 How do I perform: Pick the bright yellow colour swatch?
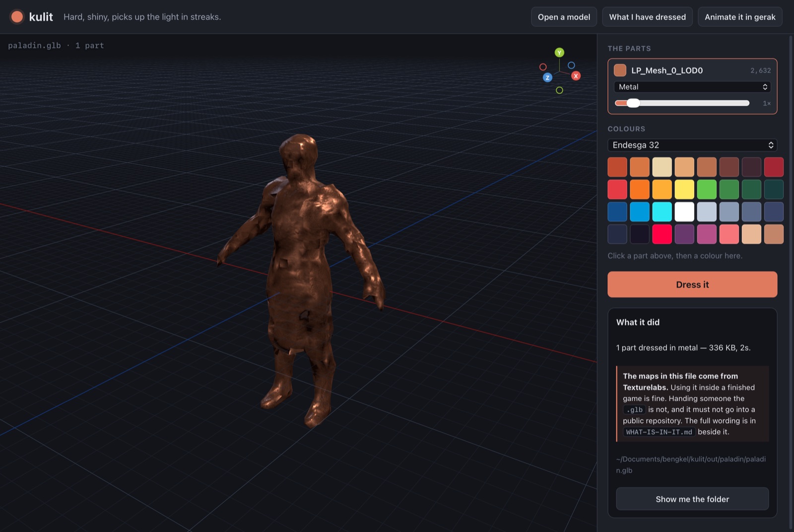[x=684, y=190]
